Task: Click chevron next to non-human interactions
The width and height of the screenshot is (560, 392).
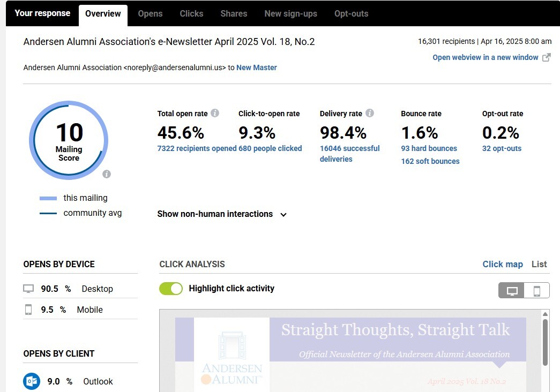Action: click(283, 215)
